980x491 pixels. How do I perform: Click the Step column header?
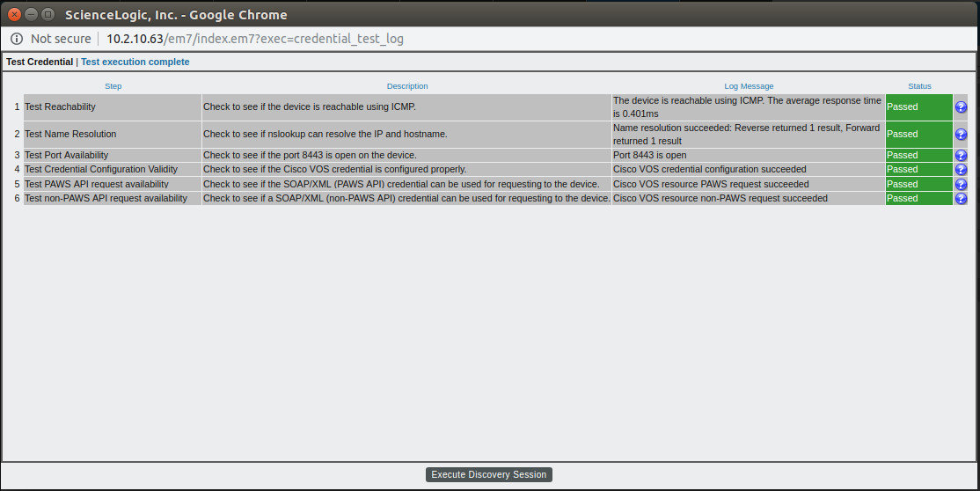[113, 86]
